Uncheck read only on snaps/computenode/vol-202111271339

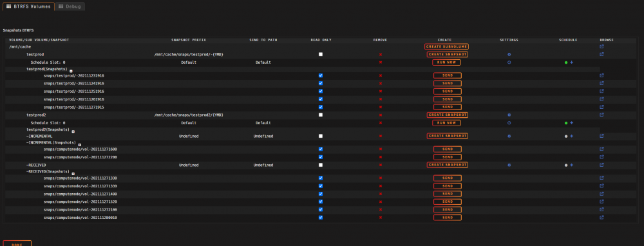(x=320, y=186)
